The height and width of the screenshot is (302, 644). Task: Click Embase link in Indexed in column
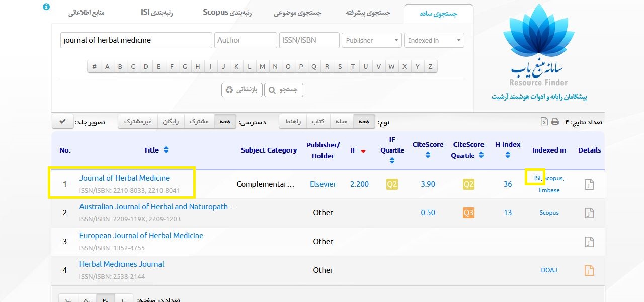tap(549, 190)
